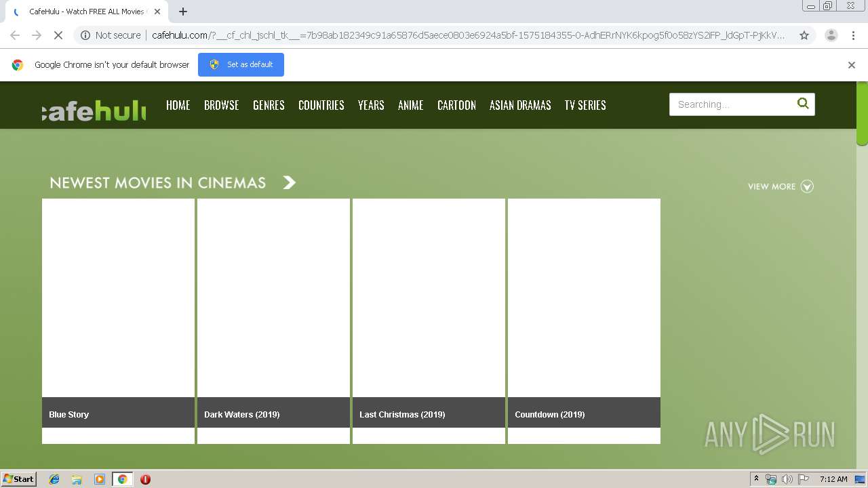The height and width of the screenshot is (488, 868).
Task: Select the ANIME menu item
Action: 411,105
